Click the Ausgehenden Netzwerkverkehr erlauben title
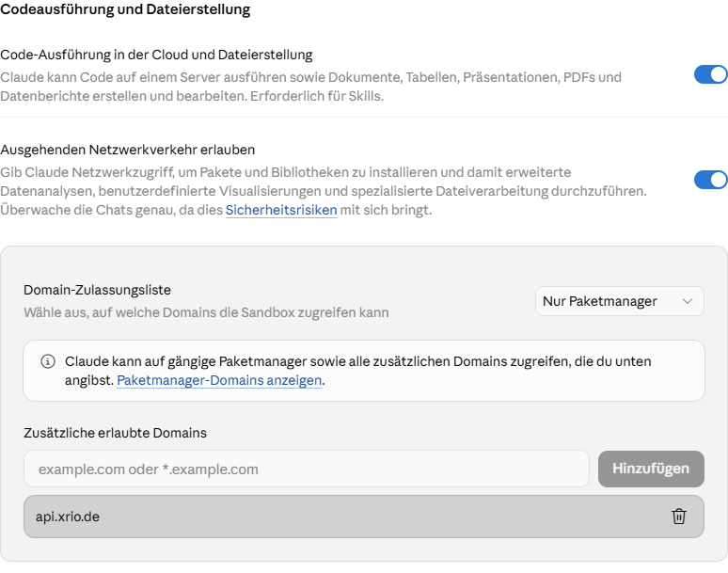Screen dimensions: 728x573 click(128, 150)
